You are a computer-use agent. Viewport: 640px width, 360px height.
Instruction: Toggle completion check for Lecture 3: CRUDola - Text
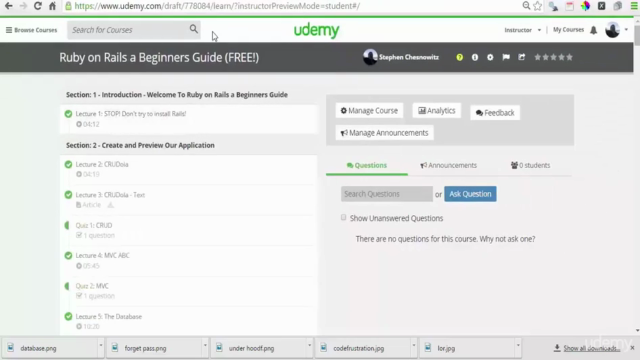[68, 195]
